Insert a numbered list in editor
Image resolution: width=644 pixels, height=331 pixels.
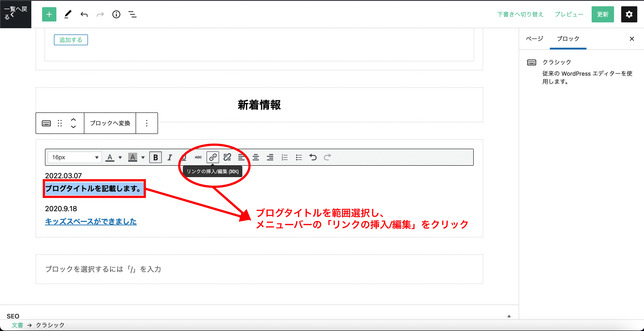(x=284, y=157)
